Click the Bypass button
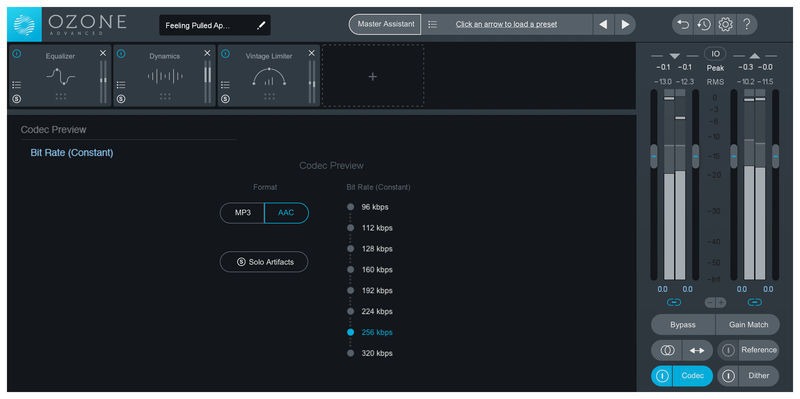The image size is (800, 399). coord(683,325)
